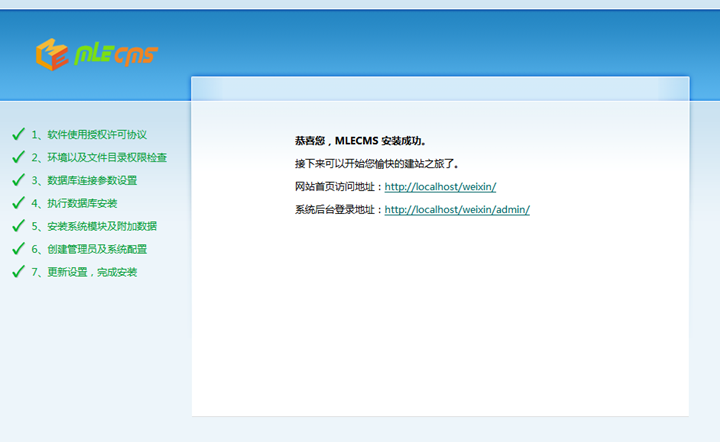Click the checkmark beside step 3 数据库连接参数设置
This screenshot has height=442, width=720.
(18, 180)
